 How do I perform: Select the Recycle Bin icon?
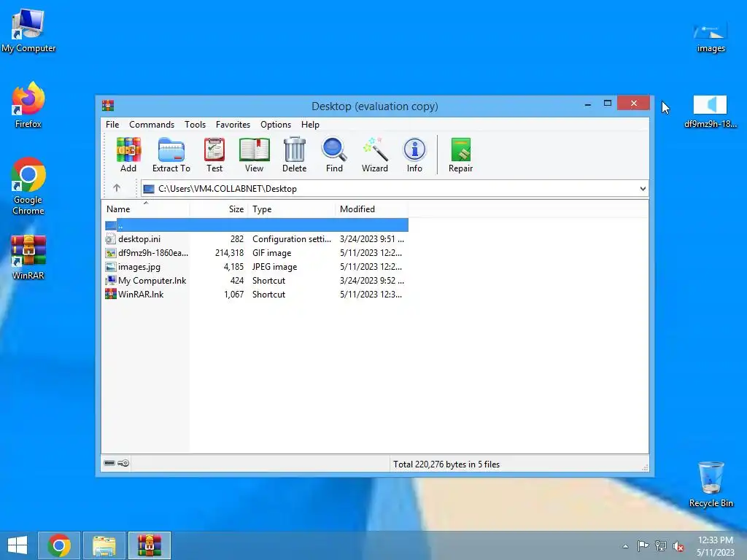pyautogui.click(x=711, y=484)
